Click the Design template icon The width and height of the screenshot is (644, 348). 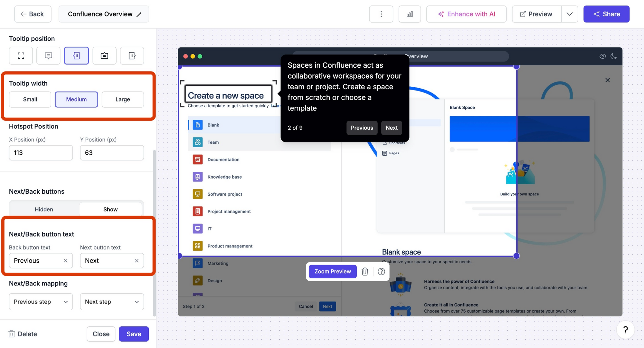[198, 281]
